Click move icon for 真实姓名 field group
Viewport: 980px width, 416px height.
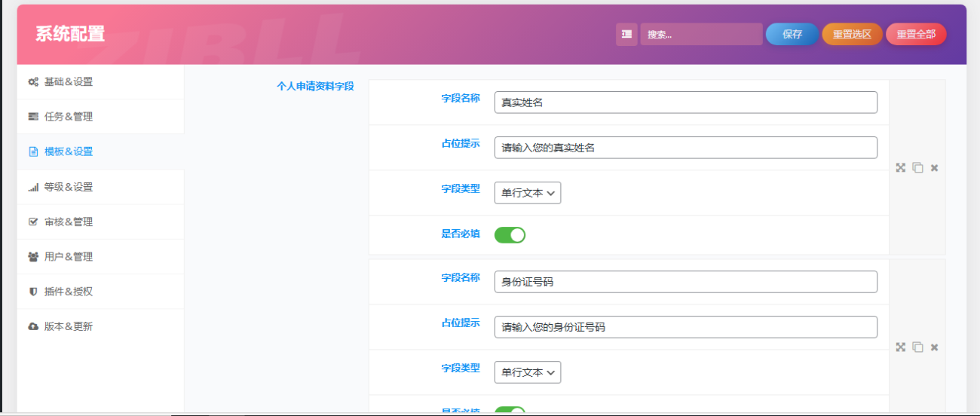point(900,168)
